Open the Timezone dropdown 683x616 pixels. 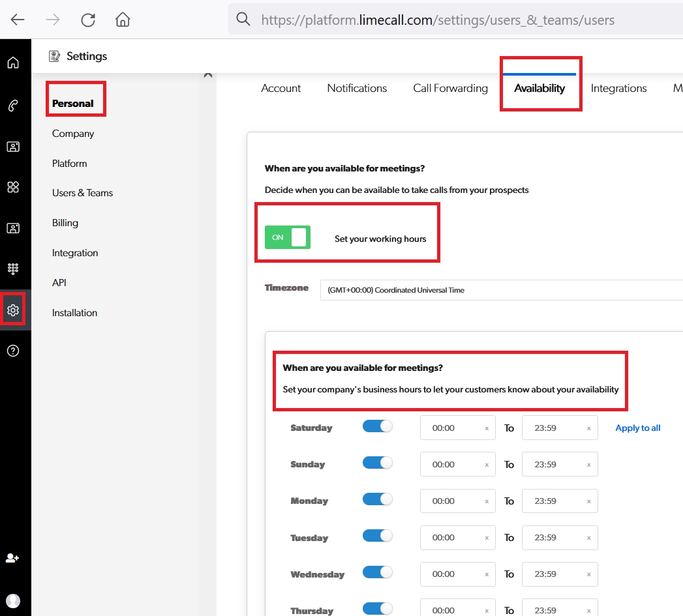[501, 290]
